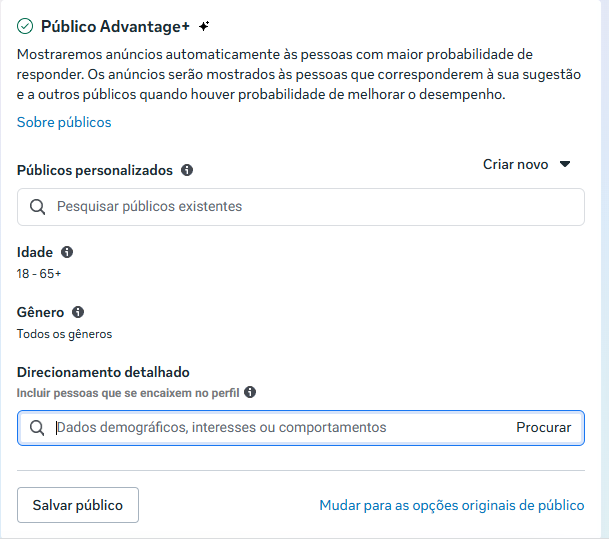Open info tooltip for Públicos personalizados

[187, 170]
